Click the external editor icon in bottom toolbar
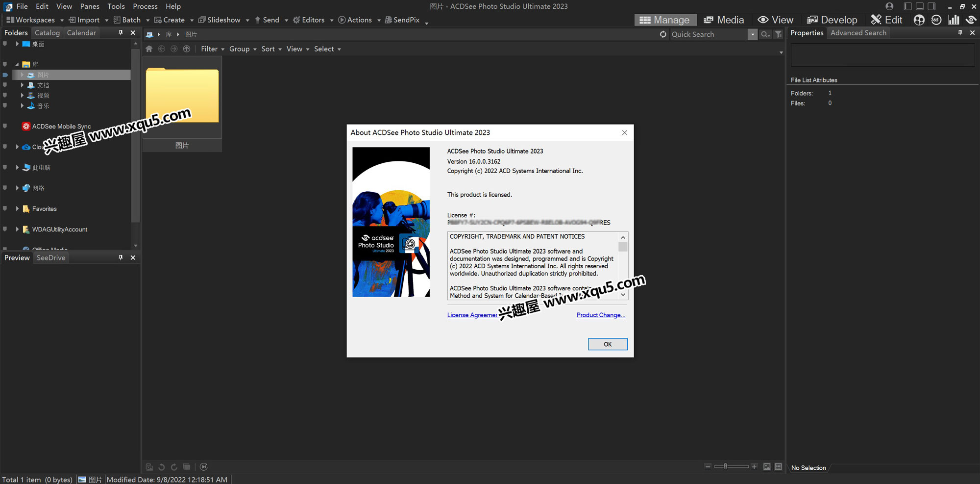This screenshot has width=980, height=484. point(149,467)
